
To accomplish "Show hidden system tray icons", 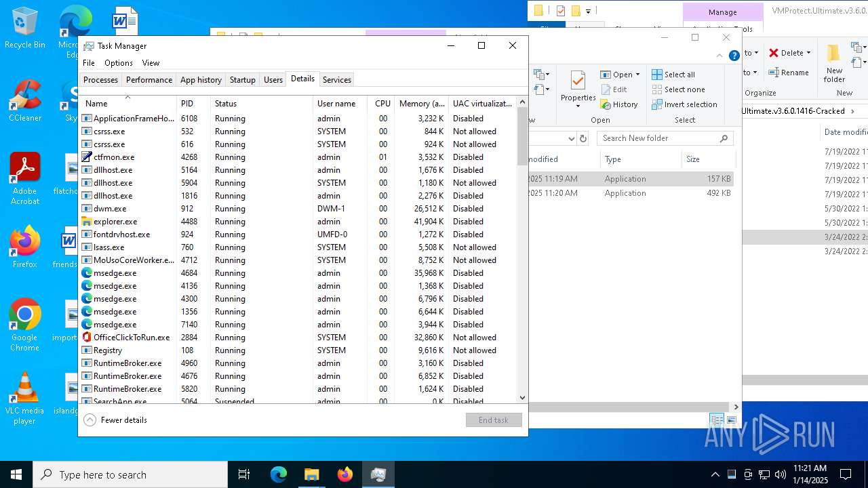I will 715,474.
